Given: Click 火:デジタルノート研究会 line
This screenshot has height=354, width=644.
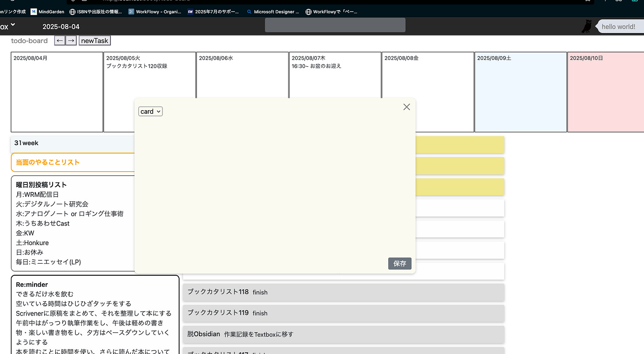Looking at the screenshot, I should click(52, 204).
